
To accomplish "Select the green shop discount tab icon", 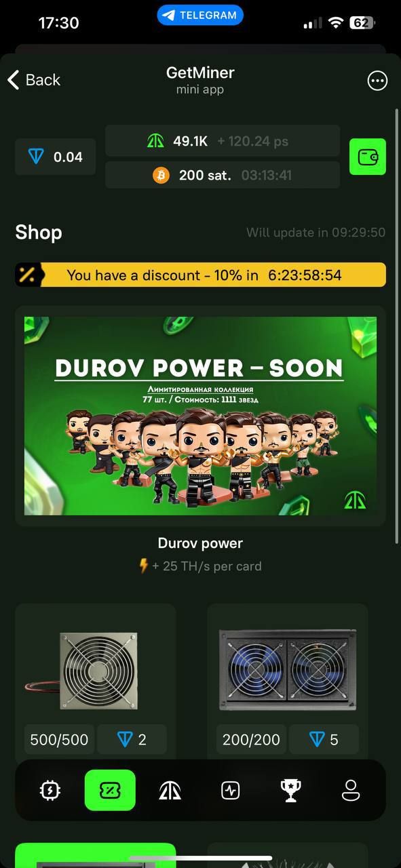I will tap(110, 790).
